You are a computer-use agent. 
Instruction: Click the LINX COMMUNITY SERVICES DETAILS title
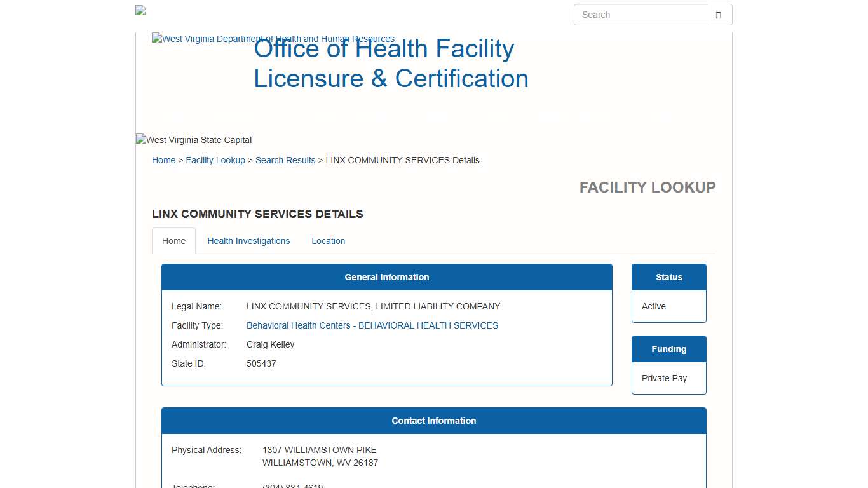tap(257, 214)
